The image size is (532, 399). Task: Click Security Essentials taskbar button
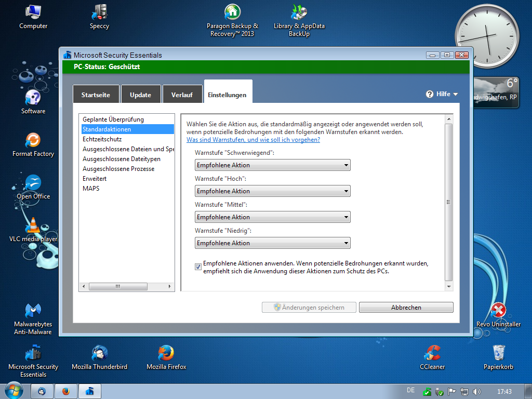coord(89,391)
